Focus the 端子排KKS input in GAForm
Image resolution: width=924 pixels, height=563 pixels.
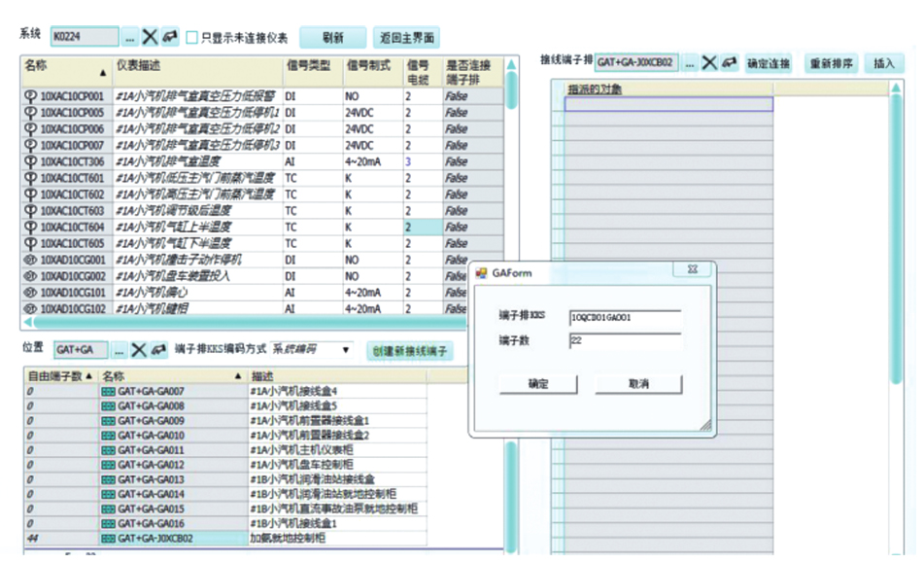coord(626,318)
